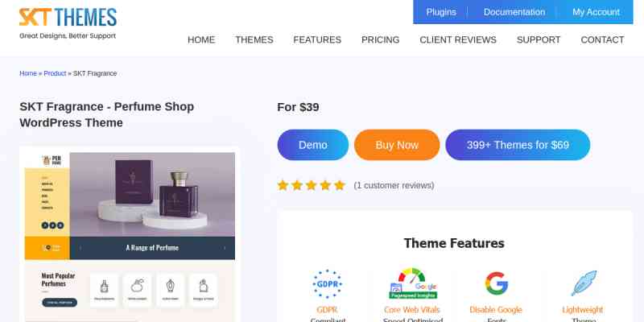This screenshot has width=644, height=322.
Task: Go to the Pricing menu item
Action: [380, 39]
